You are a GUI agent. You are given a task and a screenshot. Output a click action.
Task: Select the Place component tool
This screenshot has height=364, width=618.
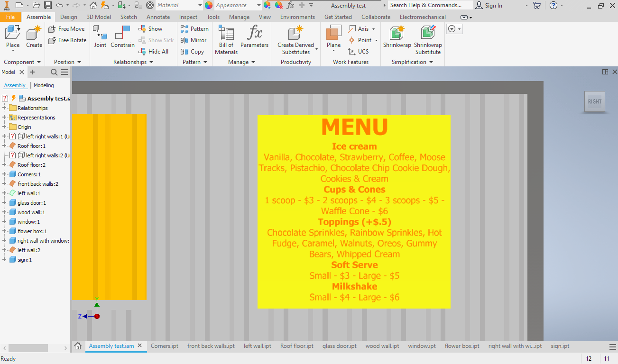click(13, 37)
